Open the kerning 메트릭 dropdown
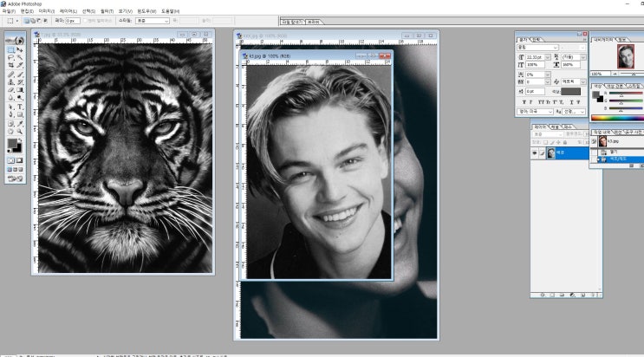 (583, 82)
